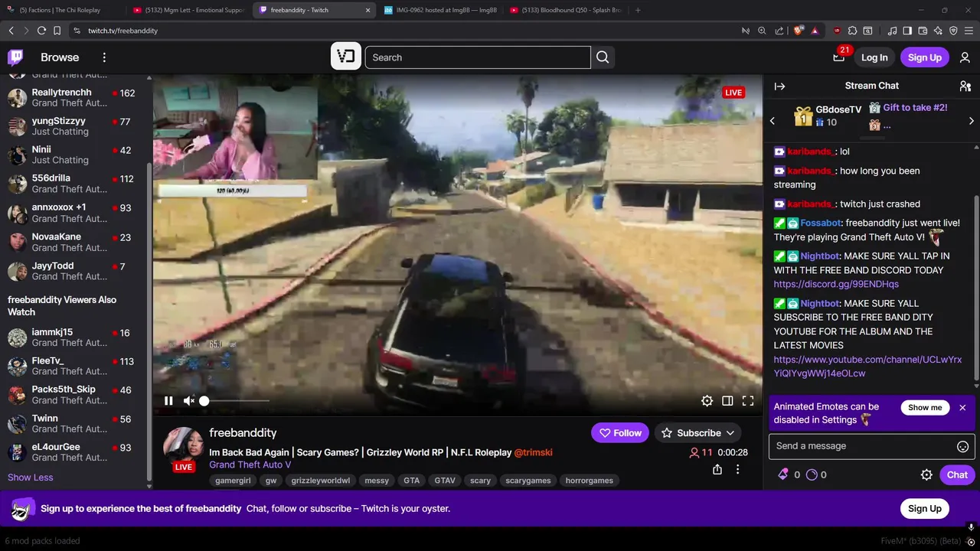The width and height of the screenshot is (980, 551).
Task: Open the browser hamburger menu
Action: [x=969, y=31]
